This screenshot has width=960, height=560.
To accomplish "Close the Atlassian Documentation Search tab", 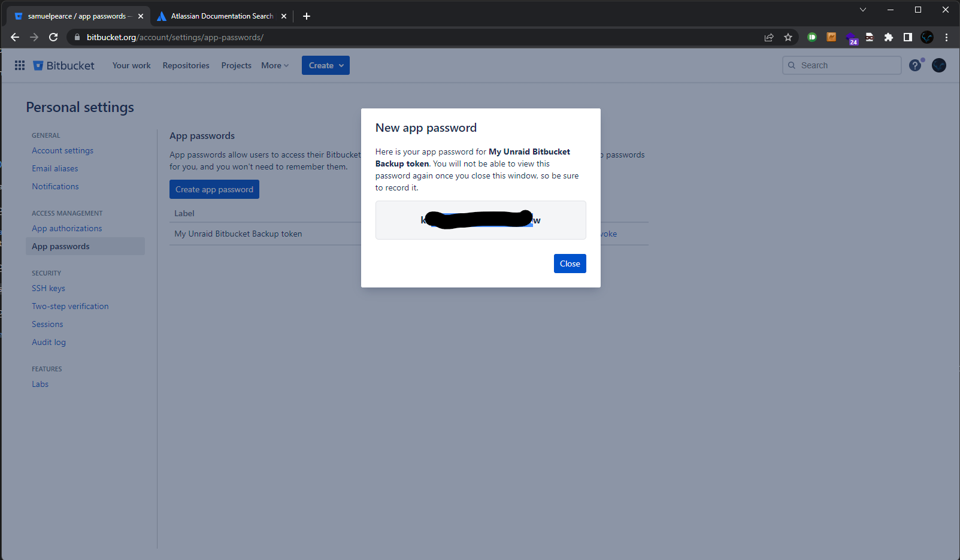I will [x=284, y=16].
